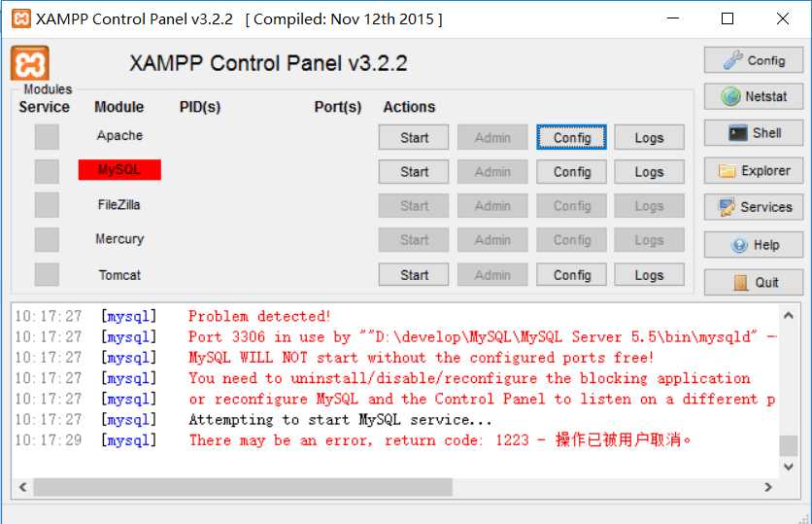This screenshot has width=812, height=524.
Task: Click the horizontal scrollbar thumb in log
Action: (243, 487)
